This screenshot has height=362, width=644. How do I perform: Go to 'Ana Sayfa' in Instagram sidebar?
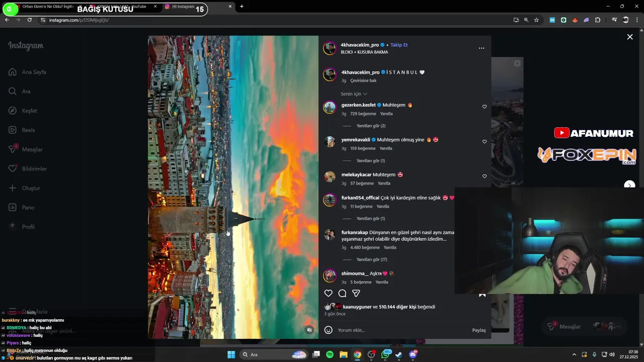[x=28, y=72]
